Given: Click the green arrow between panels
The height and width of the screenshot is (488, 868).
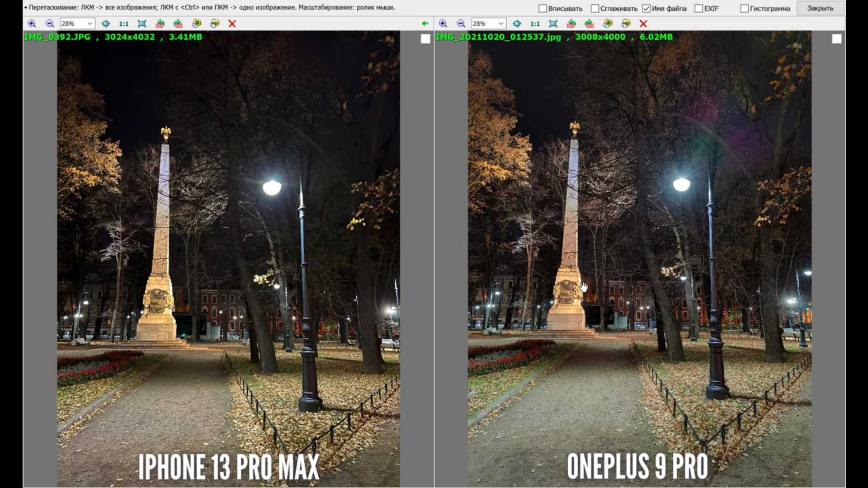Looking at the screenshot, I should [x=425, y=23].
